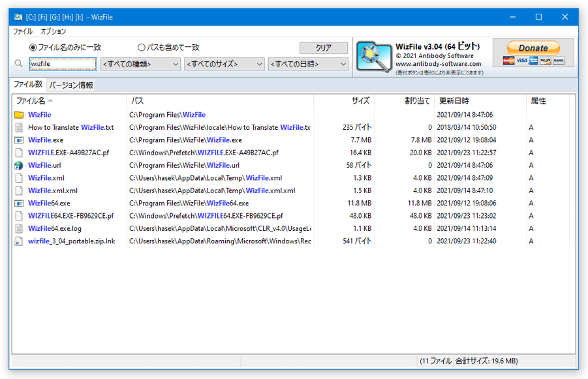This screenshot has width=588, height=379.
Task: Click the WizFile logo image
Action: [373, 57]
